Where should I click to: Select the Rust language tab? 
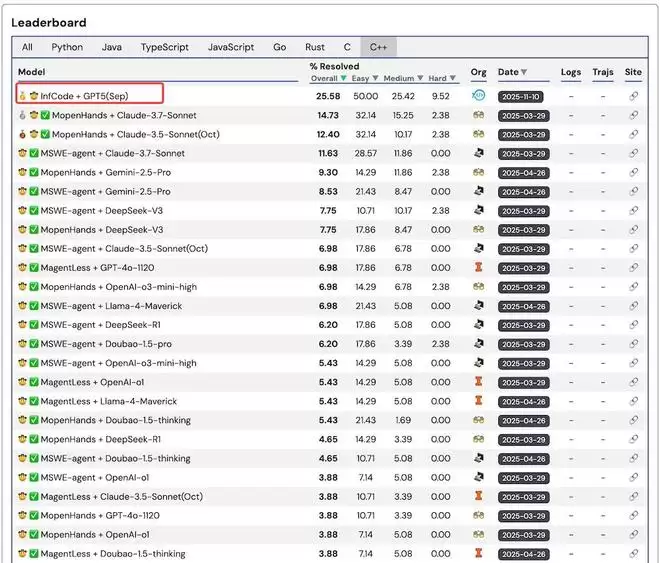pos(315,47)
